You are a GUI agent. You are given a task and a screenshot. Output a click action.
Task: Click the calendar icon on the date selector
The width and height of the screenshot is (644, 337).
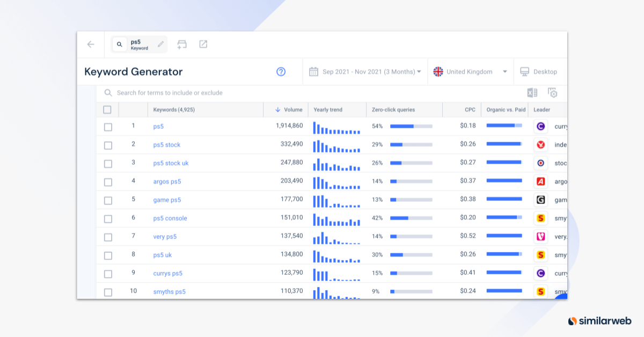click(x=314, y=71)
